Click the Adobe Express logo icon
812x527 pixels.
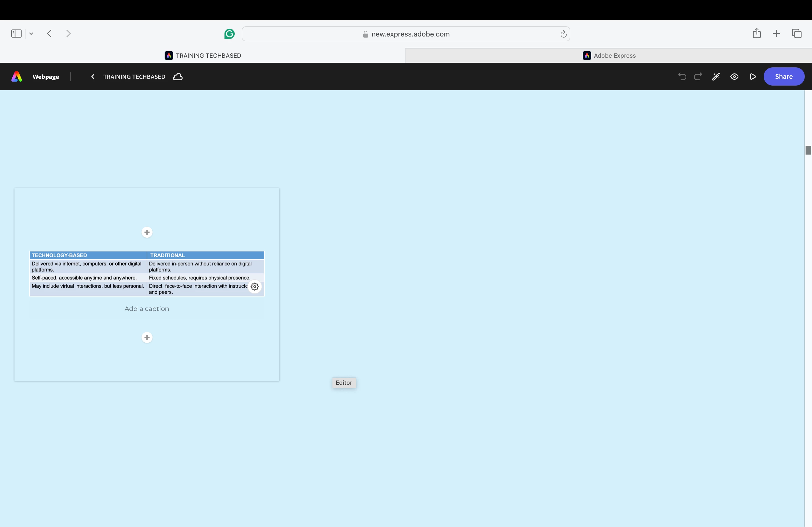point(17,76)
